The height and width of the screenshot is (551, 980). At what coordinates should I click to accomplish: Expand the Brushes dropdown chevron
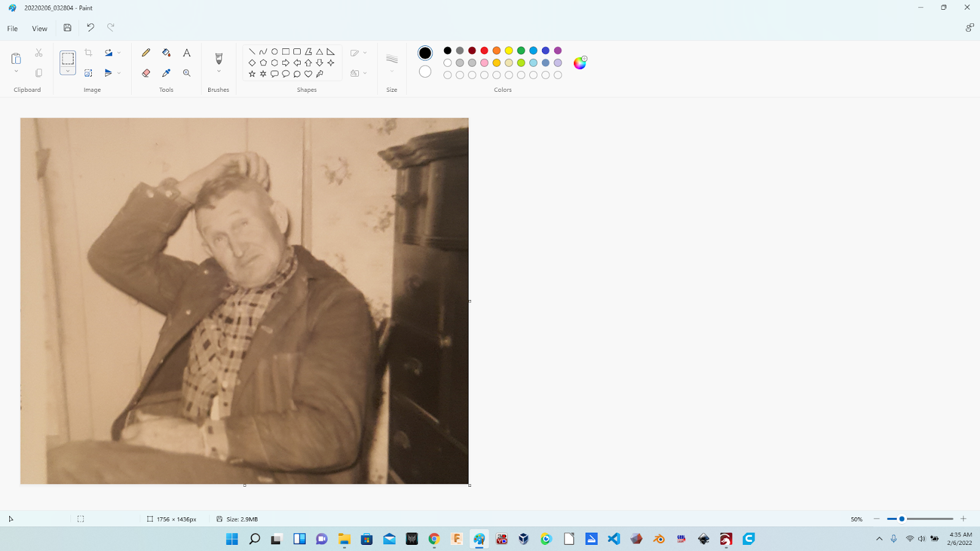(219, 72)
